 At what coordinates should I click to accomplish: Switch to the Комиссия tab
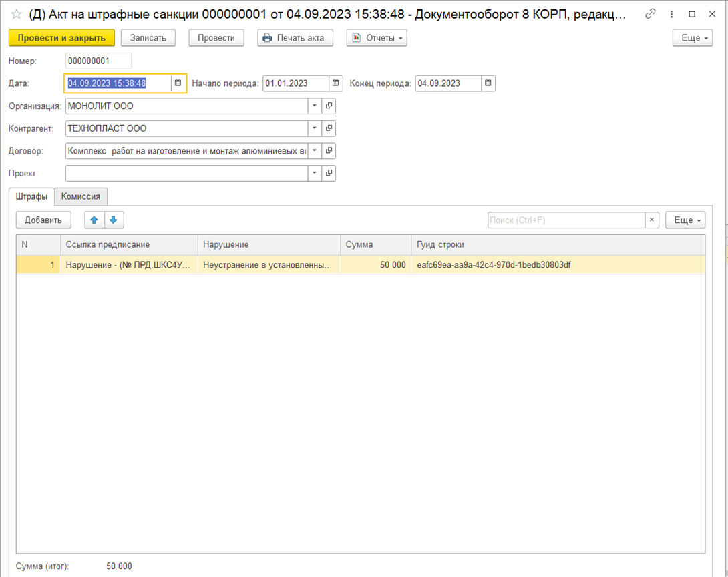coord(81,197)
